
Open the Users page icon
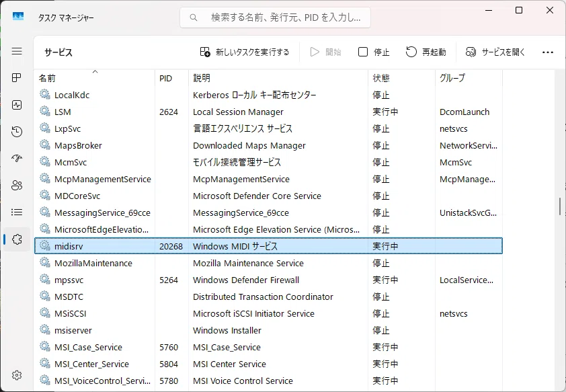pyautogui.click(x=17, y=186)
